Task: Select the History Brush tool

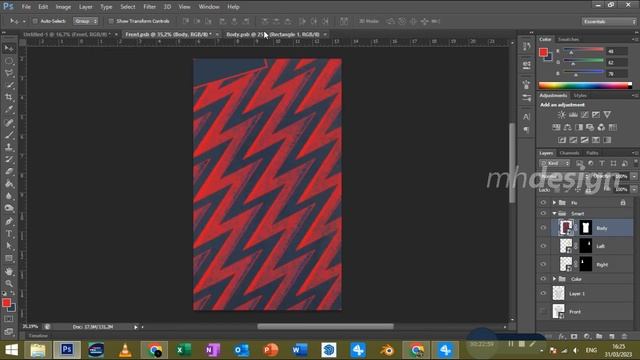Action: click(x=9, y=159)
